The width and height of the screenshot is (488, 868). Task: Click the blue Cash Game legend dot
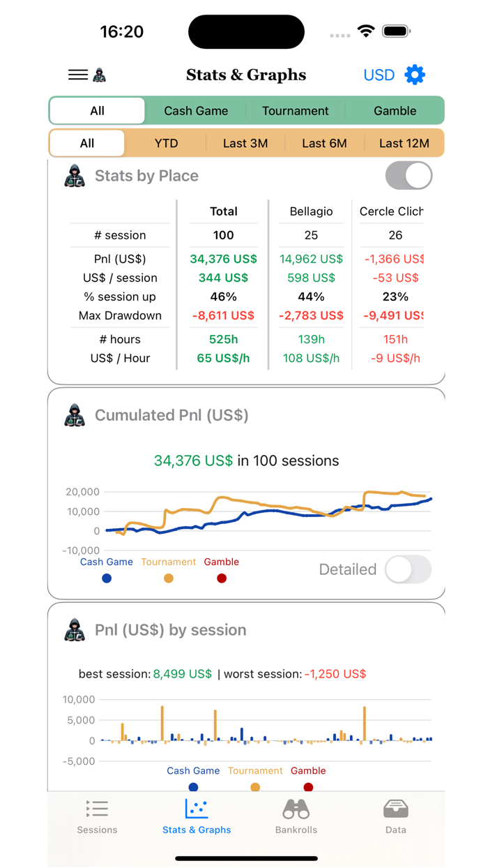[106, 578]
